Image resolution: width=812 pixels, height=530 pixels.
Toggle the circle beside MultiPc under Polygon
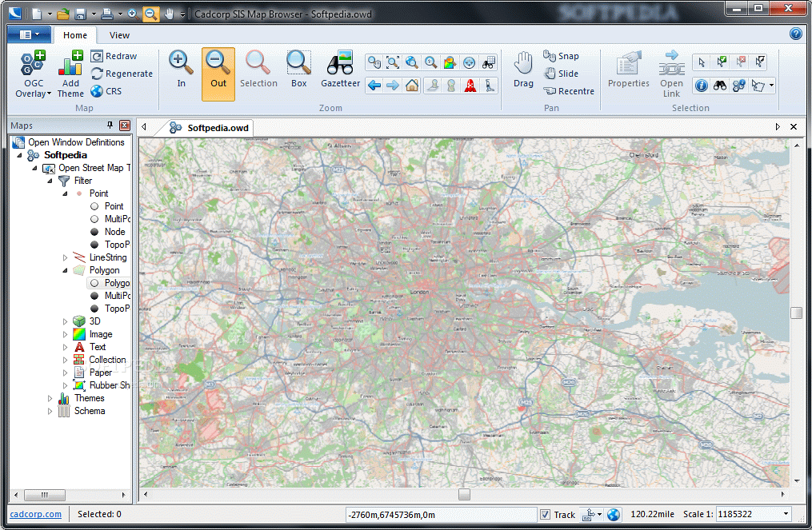(94, 296)
